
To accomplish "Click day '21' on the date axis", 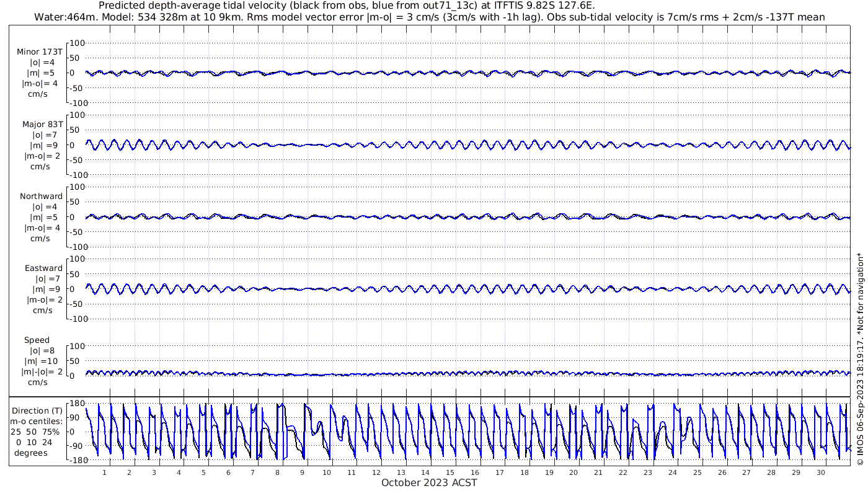I will pyautogui.click(x=598, y=472).
